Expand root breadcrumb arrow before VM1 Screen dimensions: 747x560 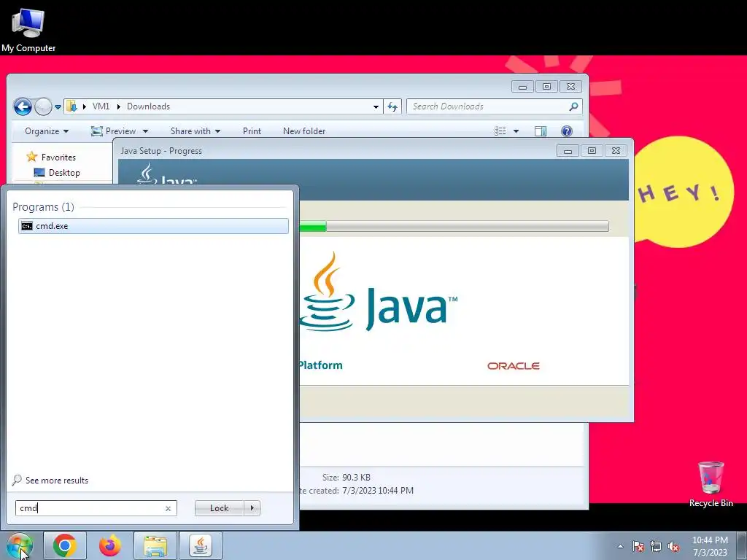pyautogui.click(x=85, y=106)
